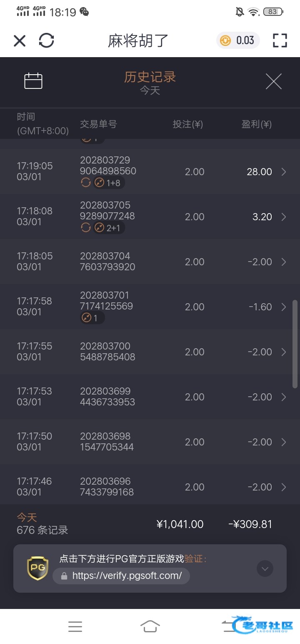
Task: Tap the 1+8 free spin badge
Action: (x=109, y=183)
